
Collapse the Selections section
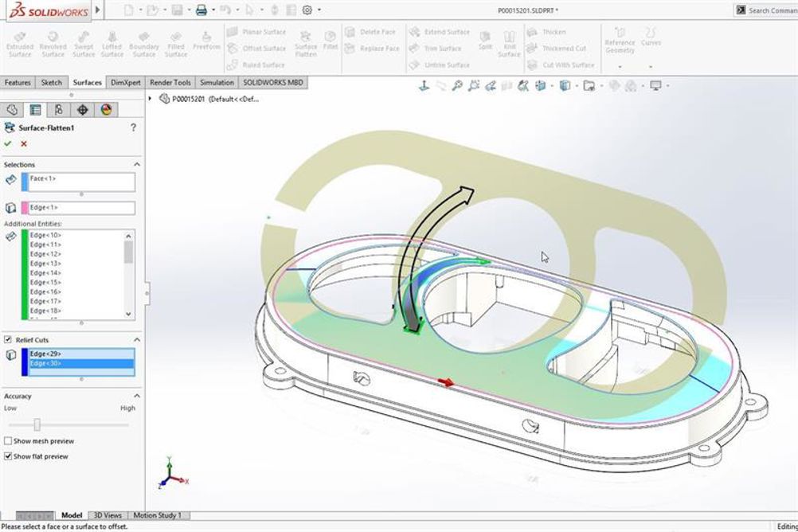click(136, 164)
